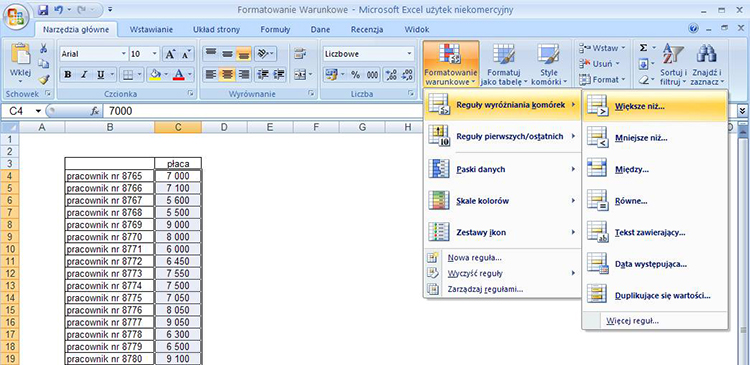Choose Większe niż... rule
Viewport: 750px width, 365px height.
pos(654,107)
